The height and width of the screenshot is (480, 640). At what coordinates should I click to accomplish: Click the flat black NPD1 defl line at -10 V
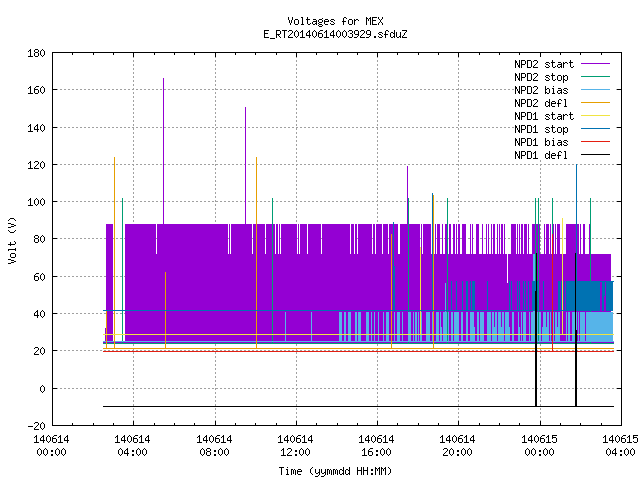coord(358,407)
